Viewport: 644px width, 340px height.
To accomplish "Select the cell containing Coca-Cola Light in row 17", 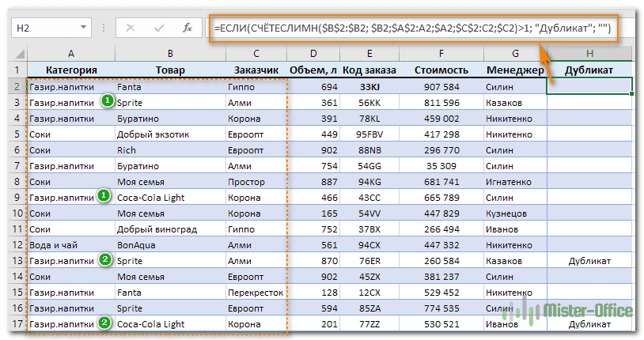I will [169, 323].
